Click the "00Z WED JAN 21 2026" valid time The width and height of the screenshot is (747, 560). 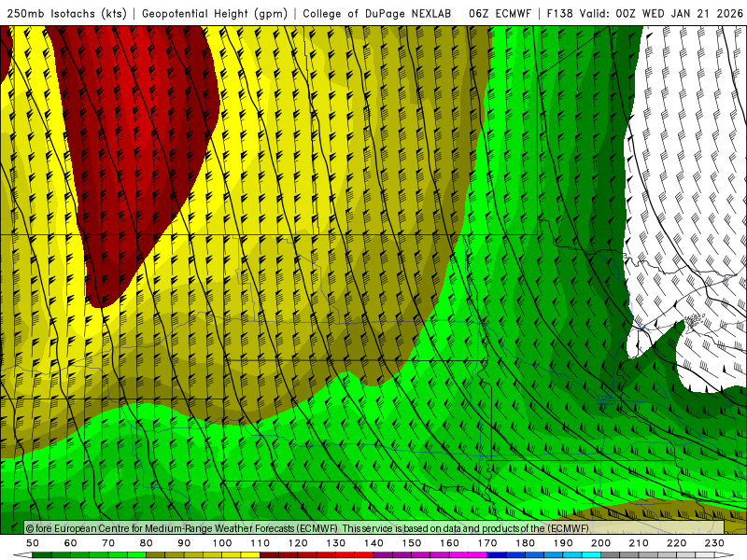point(680,13)
